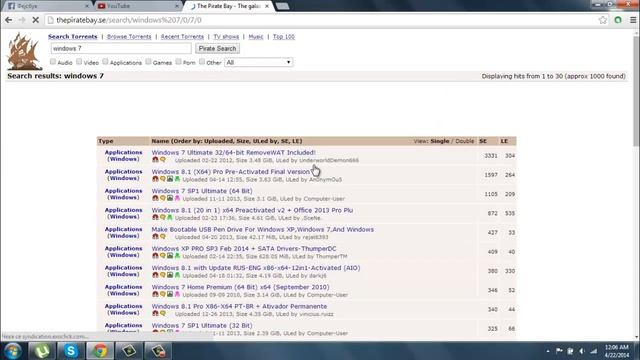This screenshot has width=640, height=360.
Task: Open Music navigation link
Action: 256,37
